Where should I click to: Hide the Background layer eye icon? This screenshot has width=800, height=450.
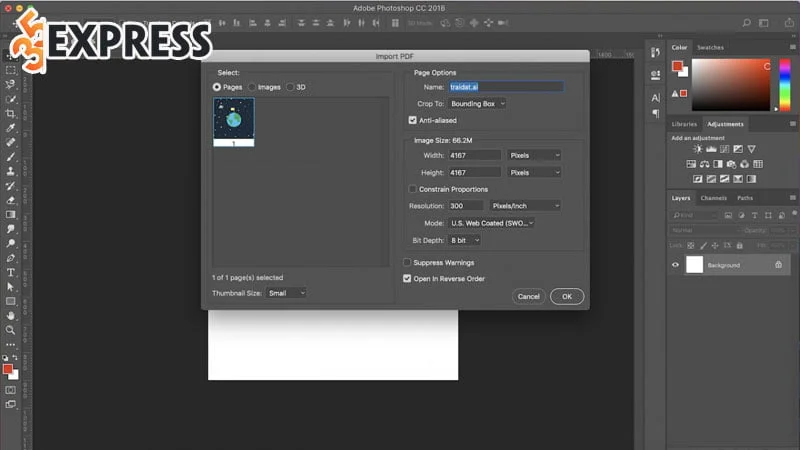point(675,265)
